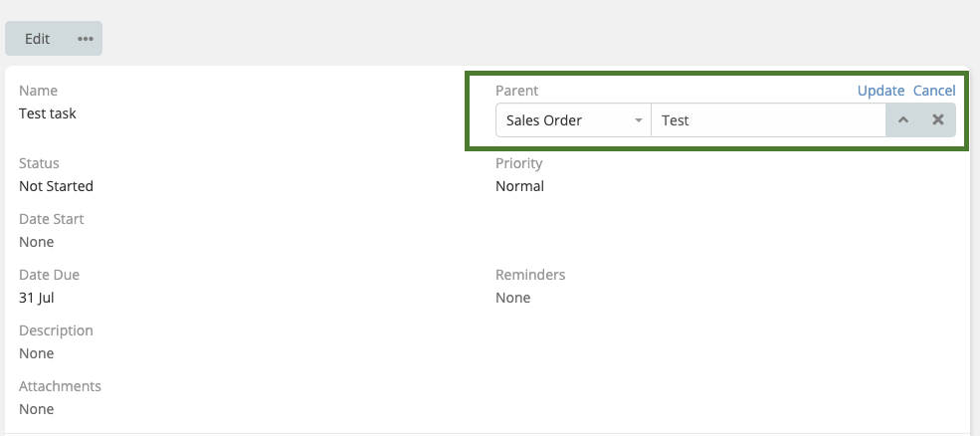This screenshot has width=980, height=436.
Task: Click the Priority field label
Action: (519, 163)
